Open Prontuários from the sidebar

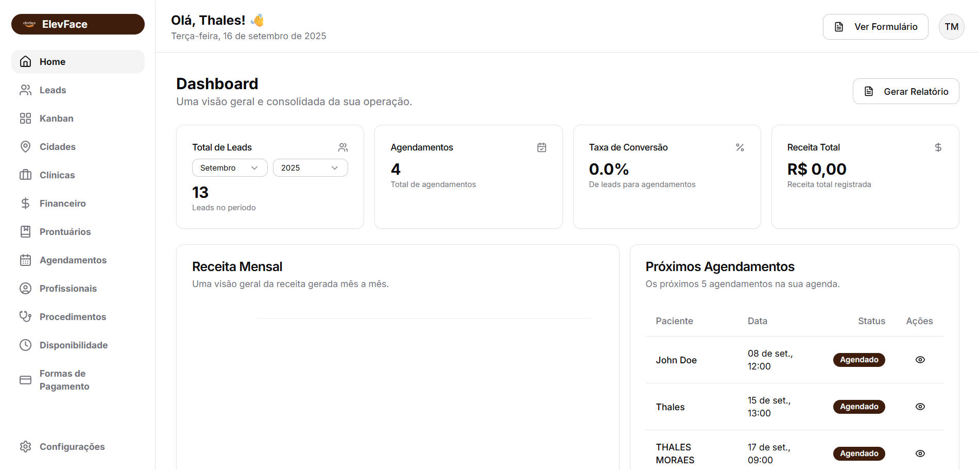coord(64,231)
